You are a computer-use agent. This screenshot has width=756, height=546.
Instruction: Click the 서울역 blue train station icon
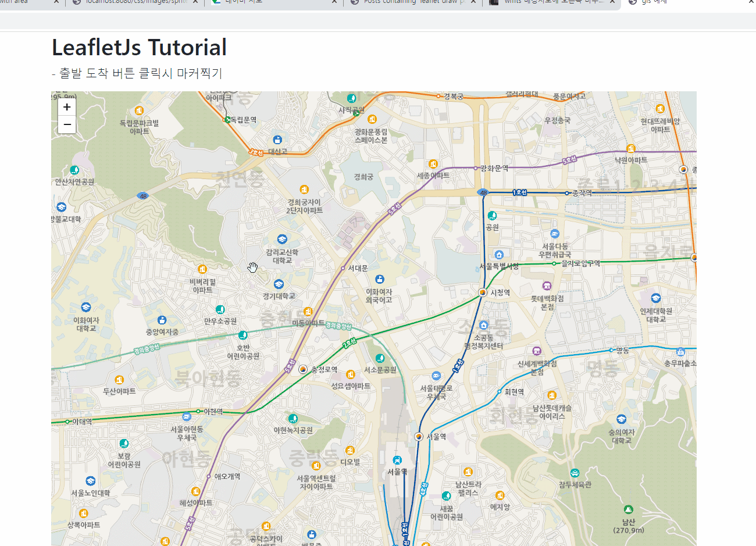coord(397,461)
